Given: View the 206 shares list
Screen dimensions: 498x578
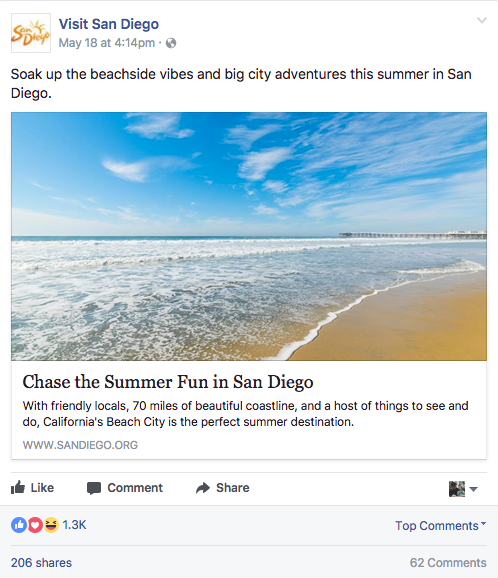Looking at the screenshot, I should [x=41, y=563].
